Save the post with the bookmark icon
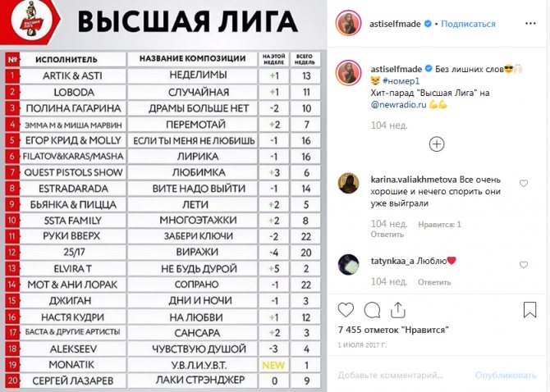 (529, 310)
